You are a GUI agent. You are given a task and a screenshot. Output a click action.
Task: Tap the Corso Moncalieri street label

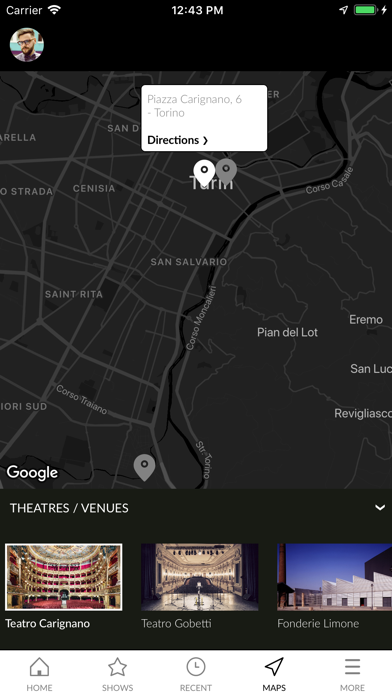[201, 318]
